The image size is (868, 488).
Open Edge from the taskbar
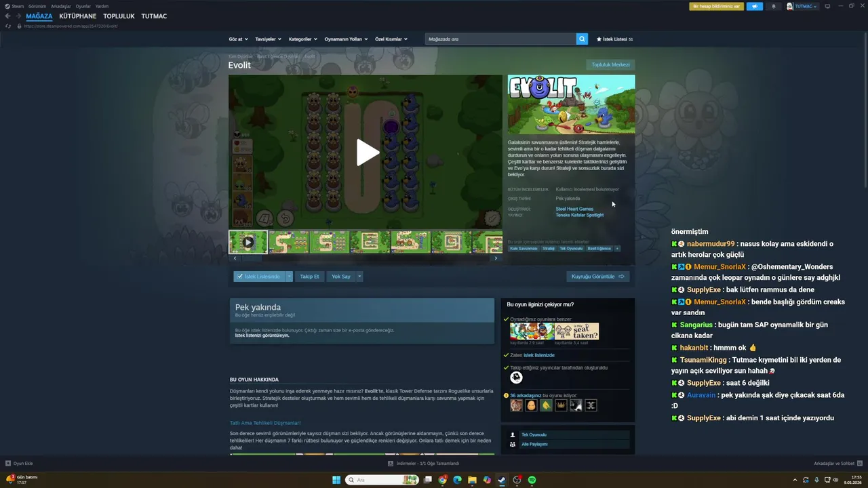click(457, 480)
